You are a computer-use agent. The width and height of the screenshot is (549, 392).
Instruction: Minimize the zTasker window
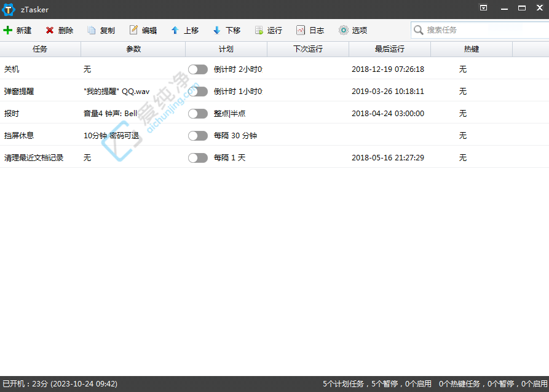click(x=504, y=8)
